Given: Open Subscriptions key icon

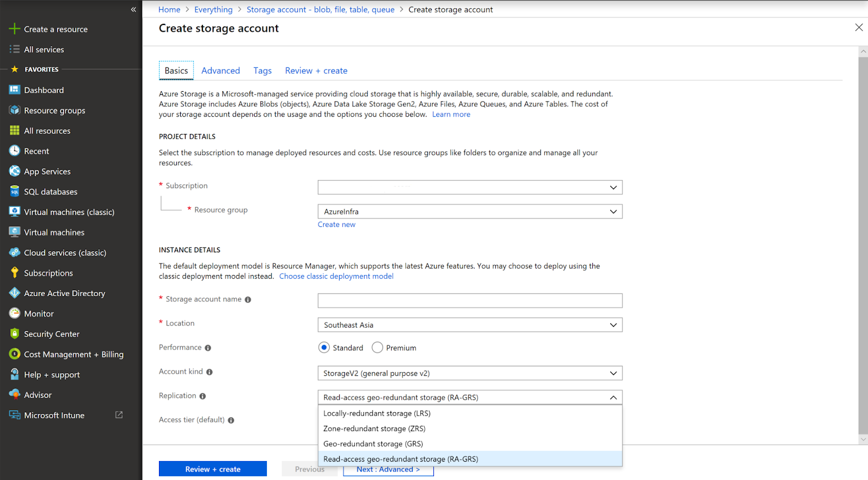Looking at the screenshot, I should tap(15, 273).
